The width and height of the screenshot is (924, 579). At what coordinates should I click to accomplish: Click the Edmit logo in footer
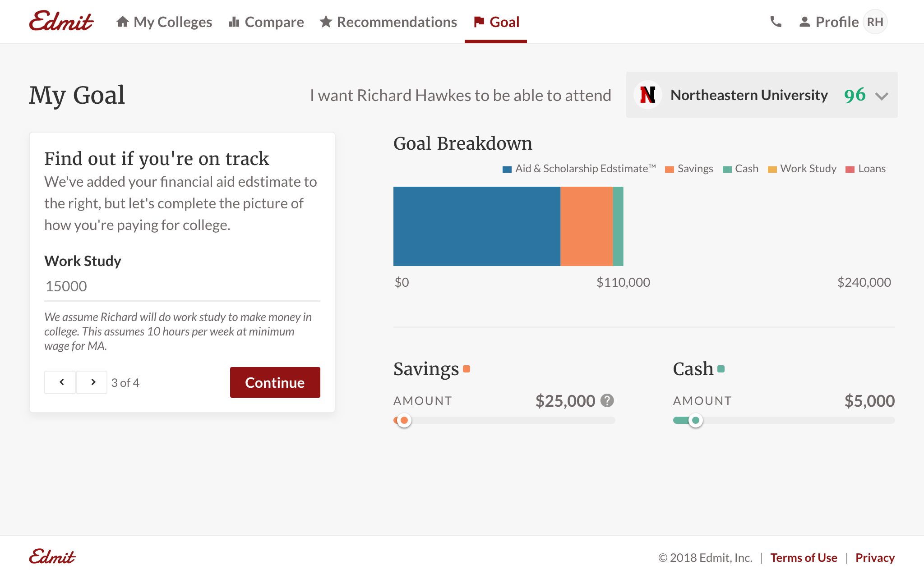pyautogui.click(x=52, y=557)
